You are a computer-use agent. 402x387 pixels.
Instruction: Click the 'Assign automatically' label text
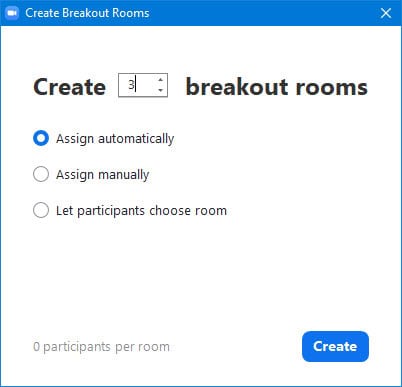(115, 139)
